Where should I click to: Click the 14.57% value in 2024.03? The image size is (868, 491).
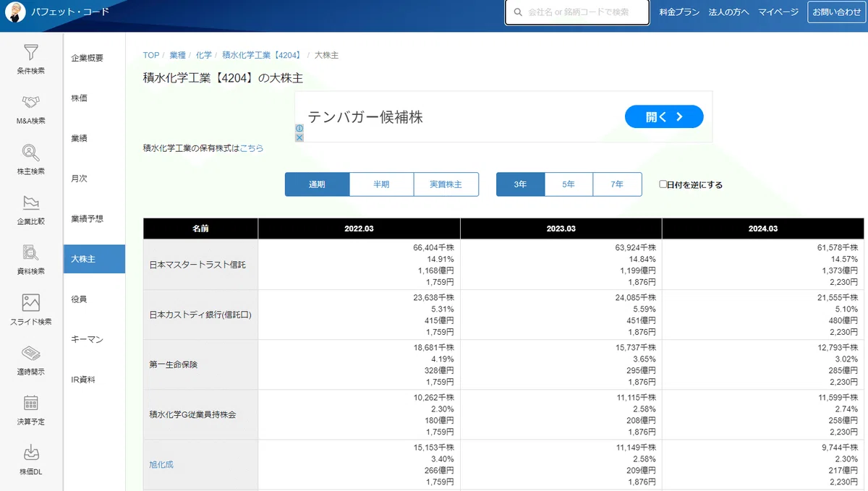pyautogui.click(x=845, y=259)
